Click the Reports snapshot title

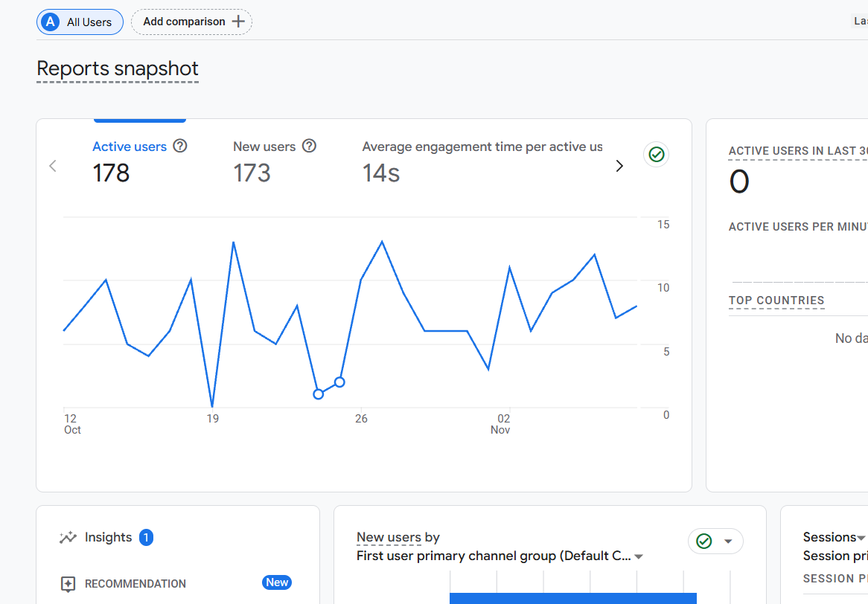118,68
